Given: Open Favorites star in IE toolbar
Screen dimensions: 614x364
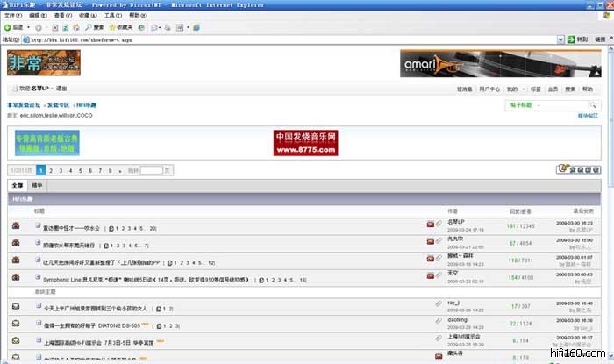Looking at the screenshot, I should click(x=114, y=27).
